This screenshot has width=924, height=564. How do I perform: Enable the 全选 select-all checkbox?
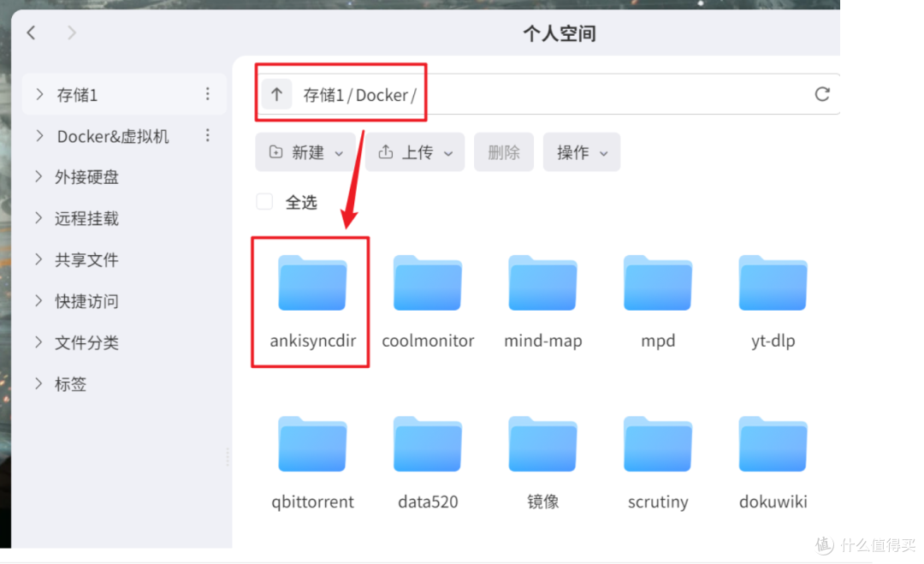pos(264,201)
